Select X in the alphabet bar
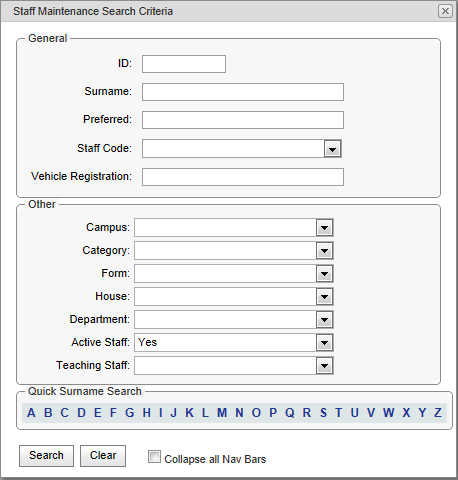Viewport: 458px width, 480px height. pyautogui.click(x=406, y=413)
